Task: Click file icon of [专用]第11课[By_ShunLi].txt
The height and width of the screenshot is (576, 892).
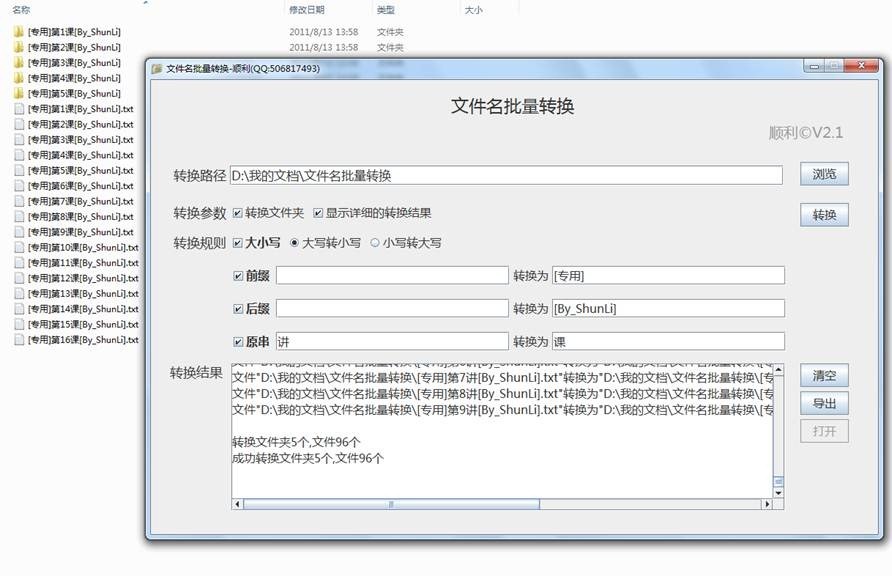Action: (x=19, y=262)
